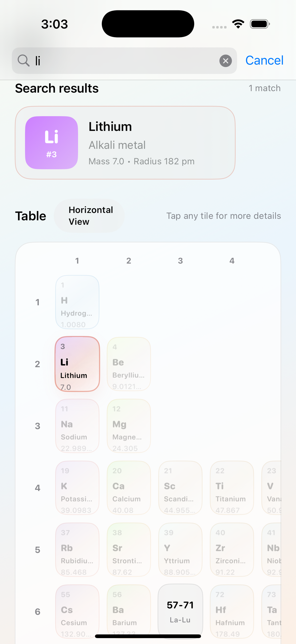The height and width of the screenshot is (644, 296).
Task: Cancel the search
Action: pos(264,60)
